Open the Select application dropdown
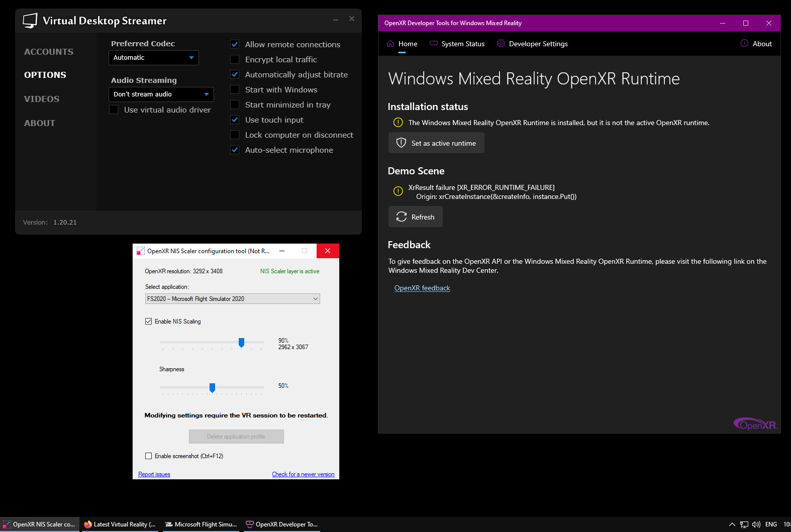Viewport: 791px width, 532px height. point(233,299)
